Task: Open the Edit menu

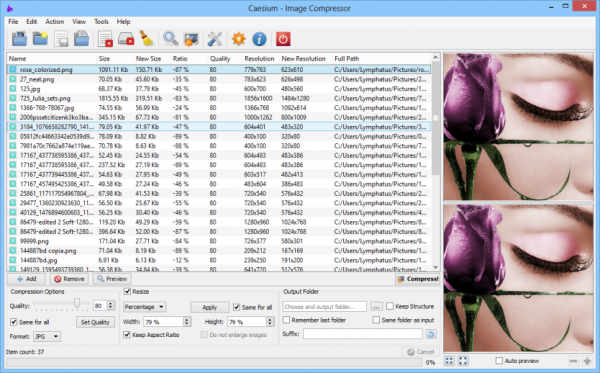Action: pos(32,21)
